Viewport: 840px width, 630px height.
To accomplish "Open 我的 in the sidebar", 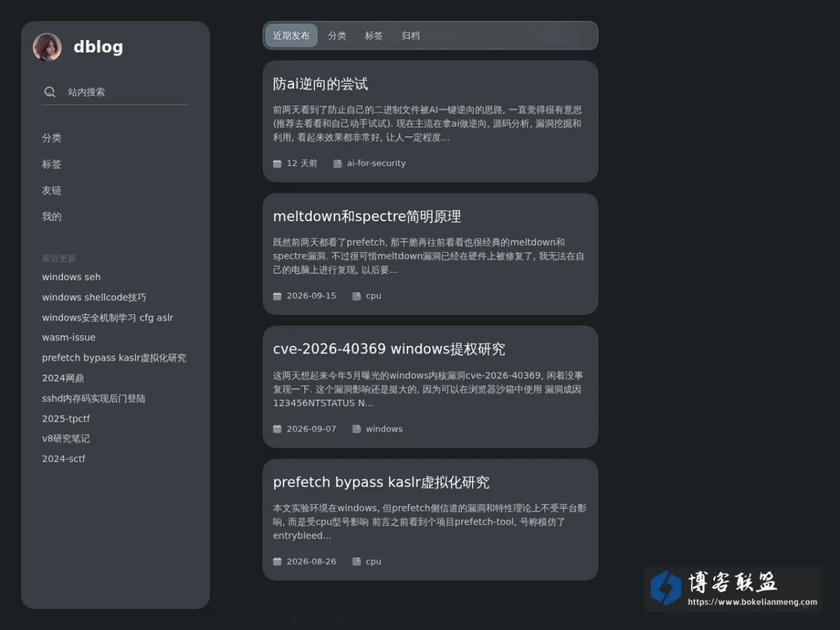I will pyautogui.click(x=52, y=216).
